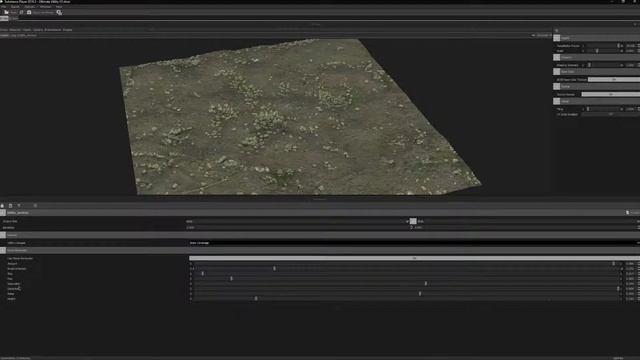This screenshot has width=640, height=360.
Task: Collapse the Tiling section in the right panel
Action: (557, 101)
